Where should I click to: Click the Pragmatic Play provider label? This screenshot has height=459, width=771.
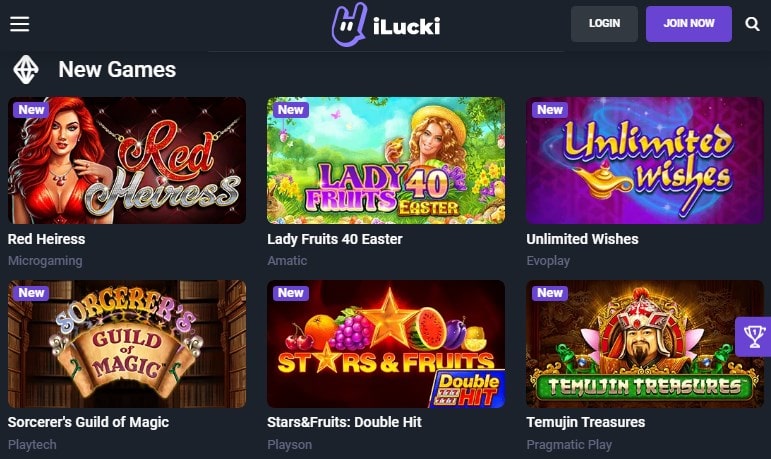point(569,445)
